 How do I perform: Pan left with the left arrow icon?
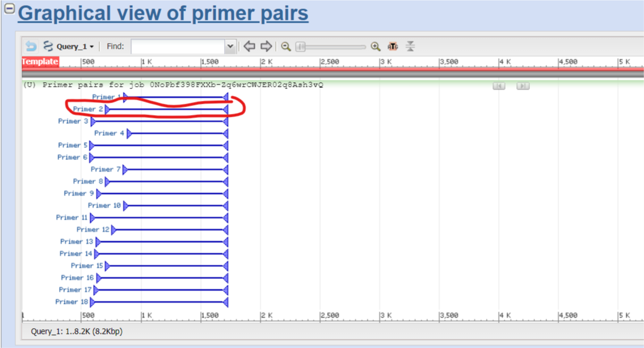249,46
